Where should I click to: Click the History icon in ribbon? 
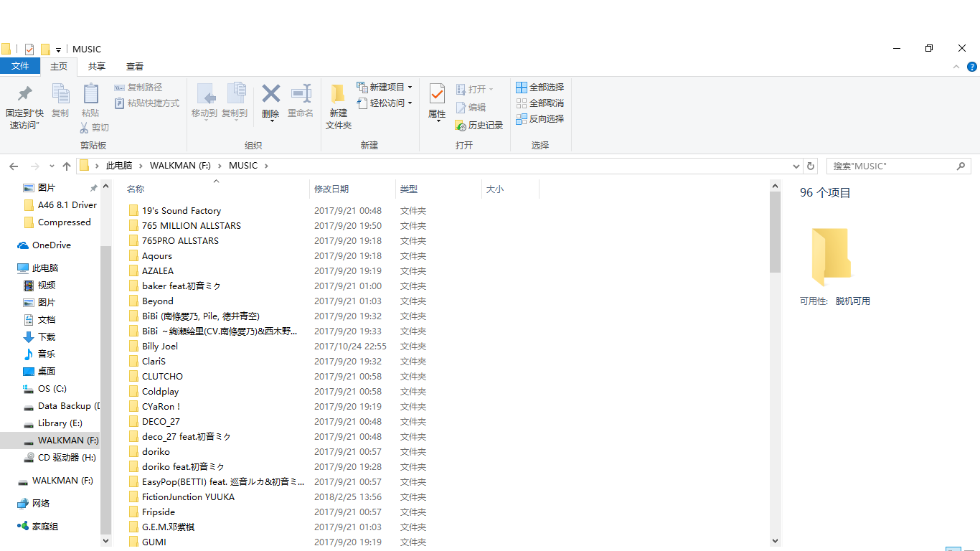pyautogui.click(x=461, y=125)
